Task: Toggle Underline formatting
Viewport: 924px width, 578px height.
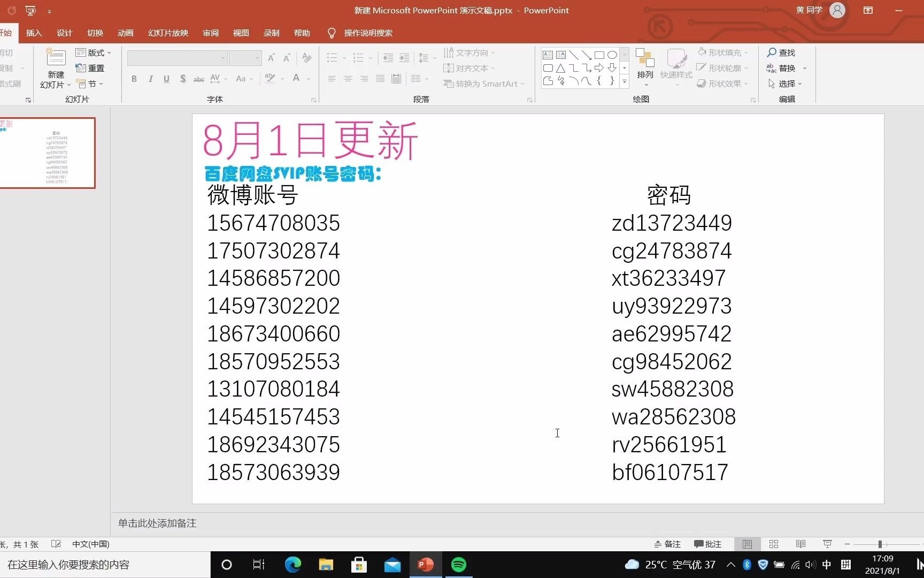Action: (167, 79)
